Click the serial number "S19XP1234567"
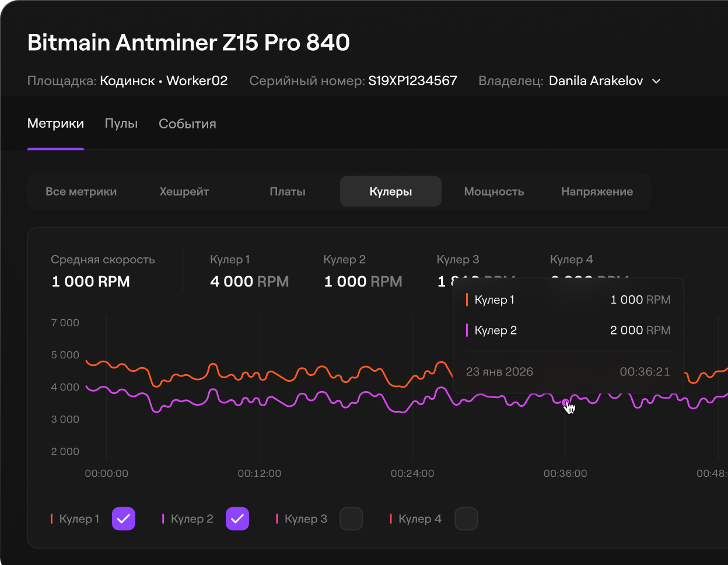This screenshot has height=565, width=728. coord(413,81)
